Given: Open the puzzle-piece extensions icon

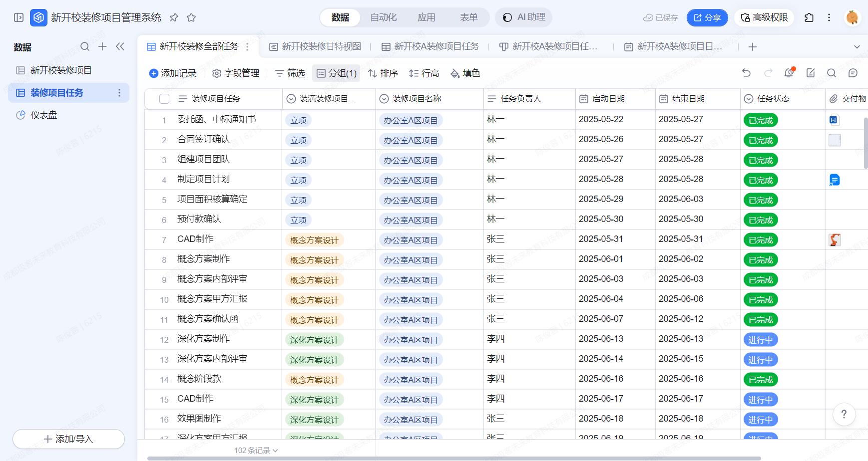Looking at the screenshot, I should tap(809, 17).
